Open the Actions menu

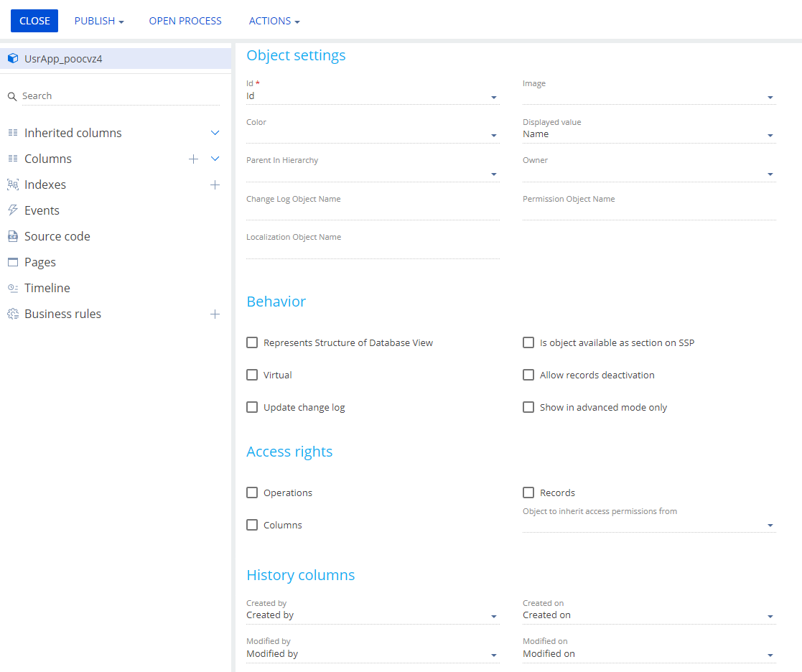point(274,21)
